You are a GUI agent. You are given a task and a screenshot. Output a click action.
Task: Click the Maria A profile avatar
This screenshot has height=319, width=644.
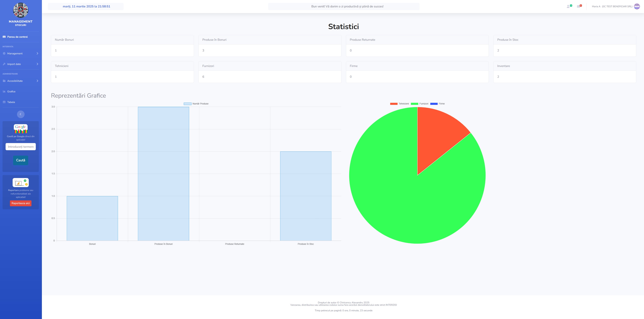637,7
